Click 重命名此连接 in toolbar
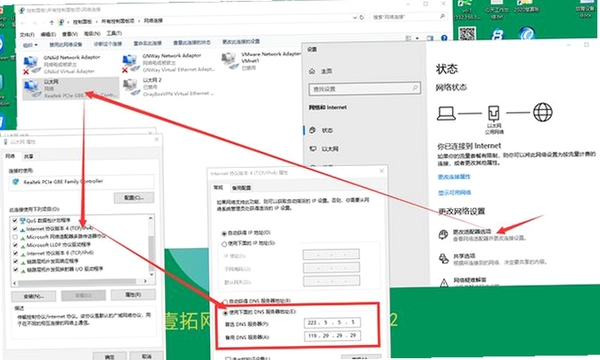This screenshot has width=600, height=360. [147, 43]
